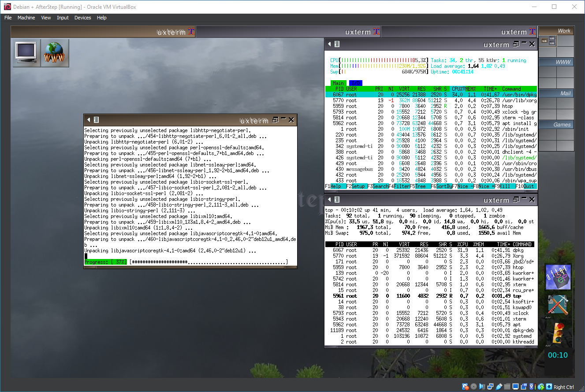Click the WWW globe launcher icon
585x392 pixels.
(x=54, y=53)
